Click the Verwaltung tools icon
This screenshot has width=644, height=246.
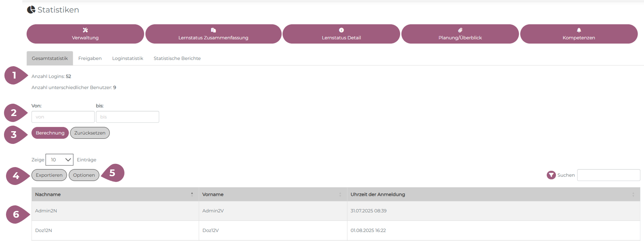85,30
